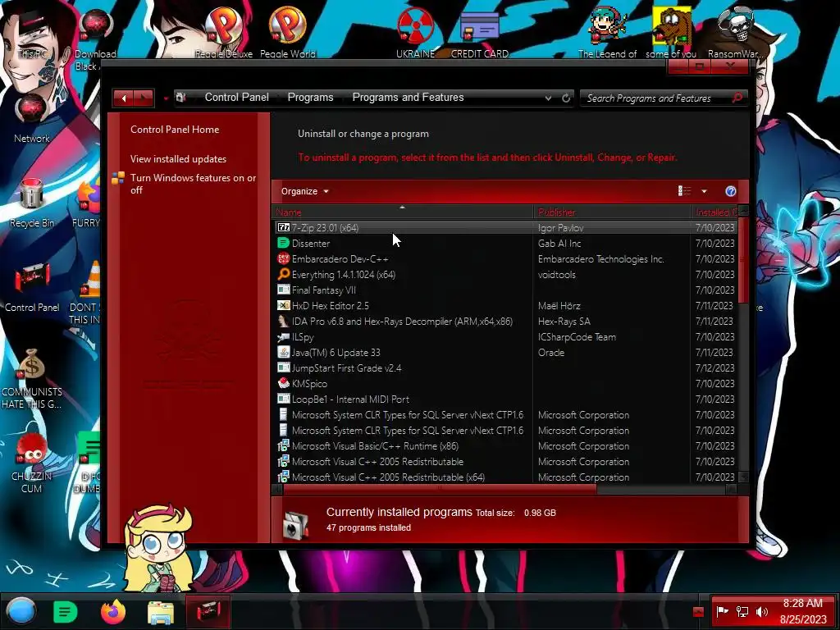This screenshot has height=630, width=840.
Task: Click the horizontal scrollbar thumb in program list
Action: (x=440, y=489)
